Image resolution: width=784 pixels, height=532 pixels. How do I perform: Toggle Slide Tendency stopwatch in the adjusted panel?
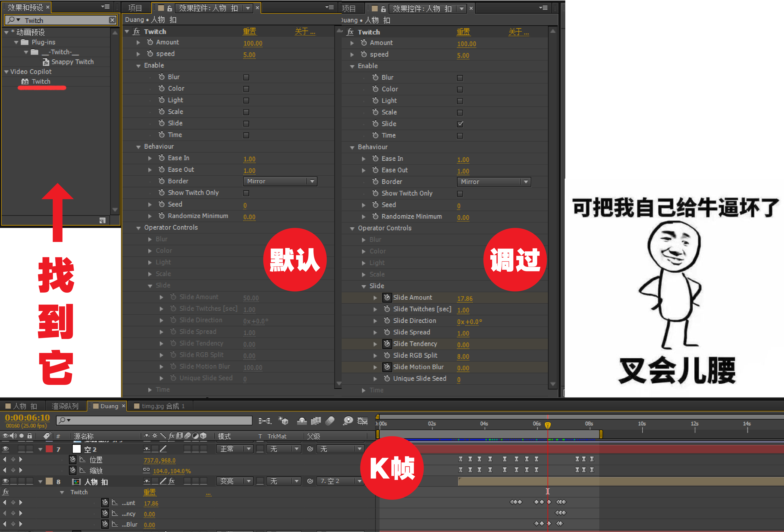pyautogui.click(x=387, y=344)
